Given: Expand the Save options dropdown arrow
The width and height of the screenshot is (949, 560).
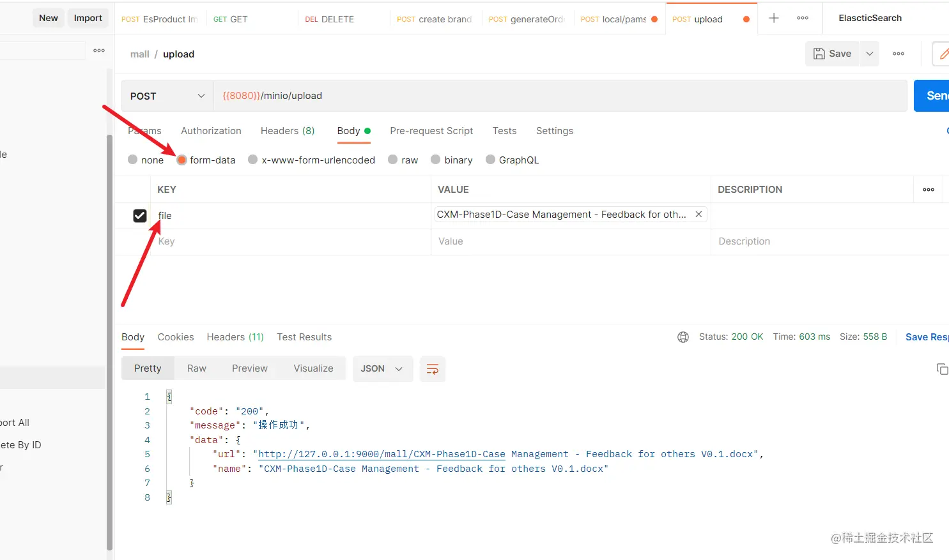Looking at the screenshot, I should coord(869,54).
